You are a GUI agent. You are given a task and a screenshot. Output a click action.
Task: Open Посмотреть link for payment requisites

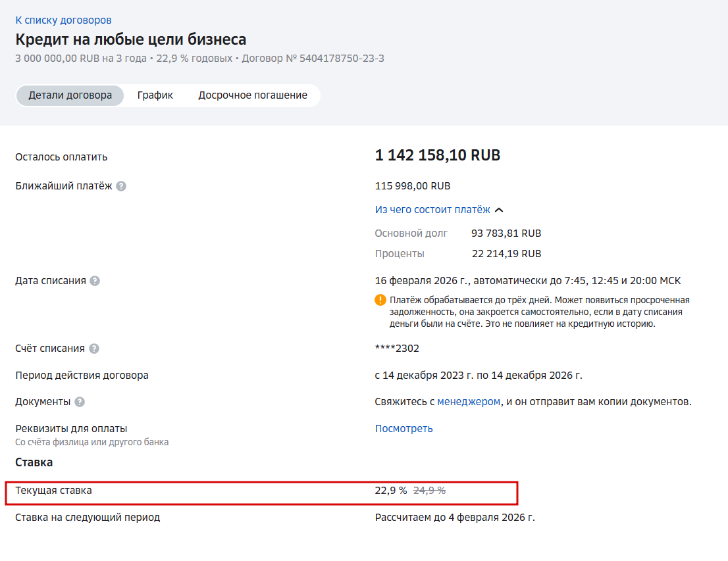pos(403,429)
